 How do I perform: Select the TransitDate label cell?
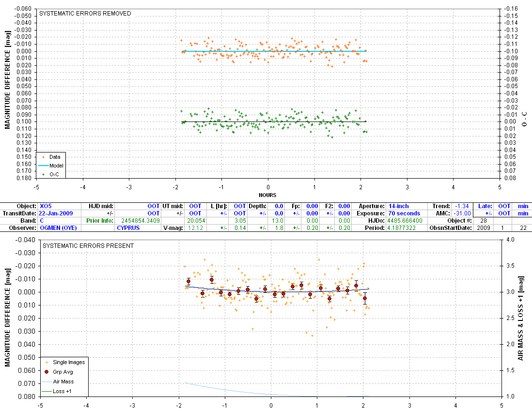pyautogui.click(x=19, y=213)
